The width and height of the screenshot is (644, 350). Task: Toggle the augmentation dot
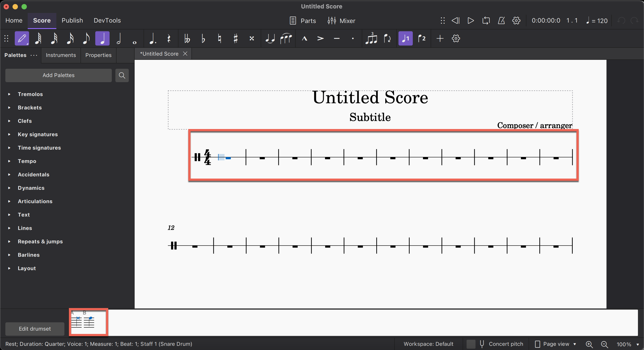click(153, 38)
